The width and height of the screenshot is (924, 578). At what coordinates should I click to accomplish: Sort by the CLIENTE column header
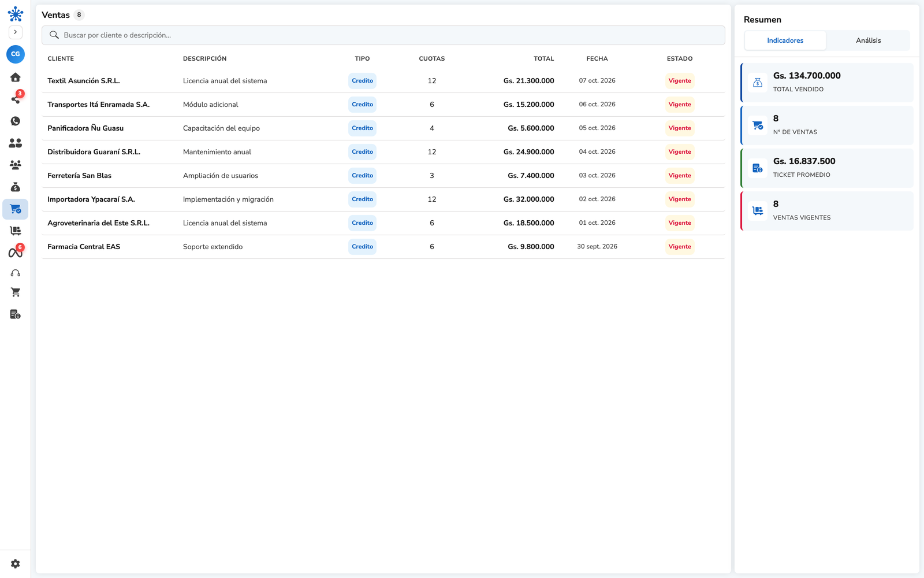[61, 58]
